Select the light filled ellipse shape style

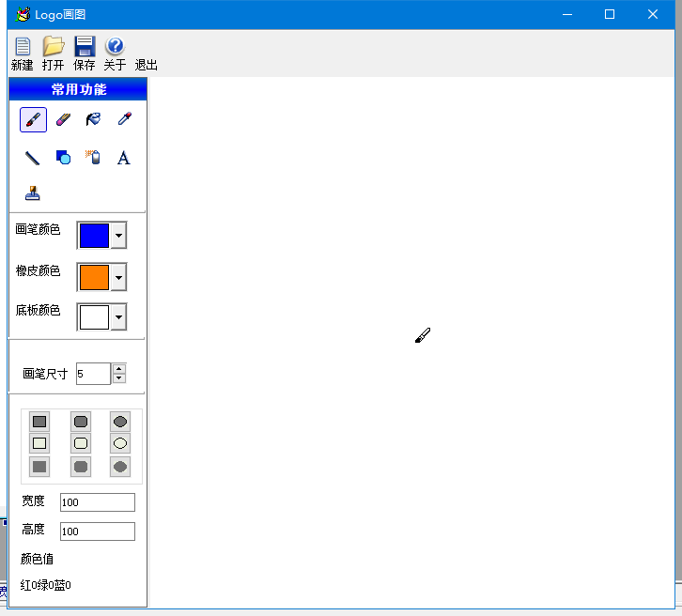point(120,443)
